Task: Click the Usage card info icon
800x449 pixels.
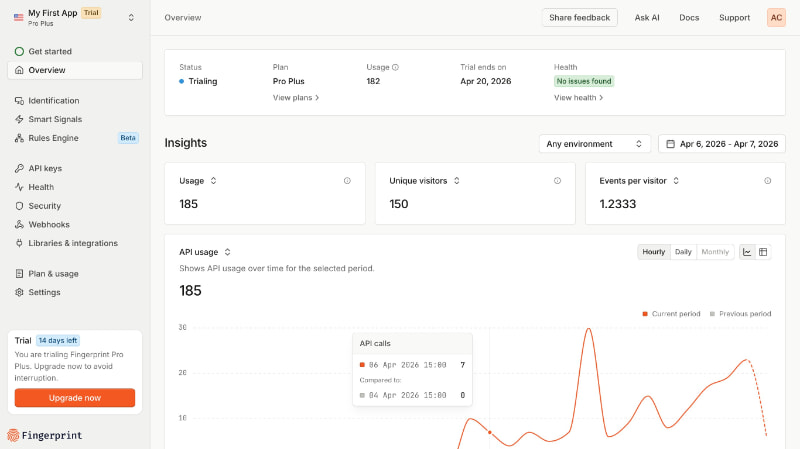Action: tap(347, 181)
